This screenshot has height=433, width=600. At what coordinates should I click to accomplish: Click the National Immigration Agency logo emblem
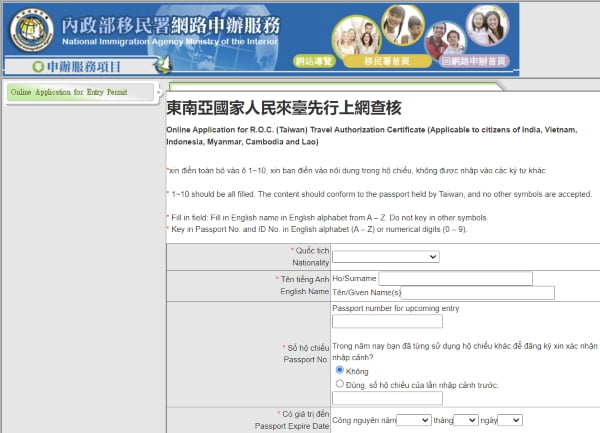click(31, 31)
